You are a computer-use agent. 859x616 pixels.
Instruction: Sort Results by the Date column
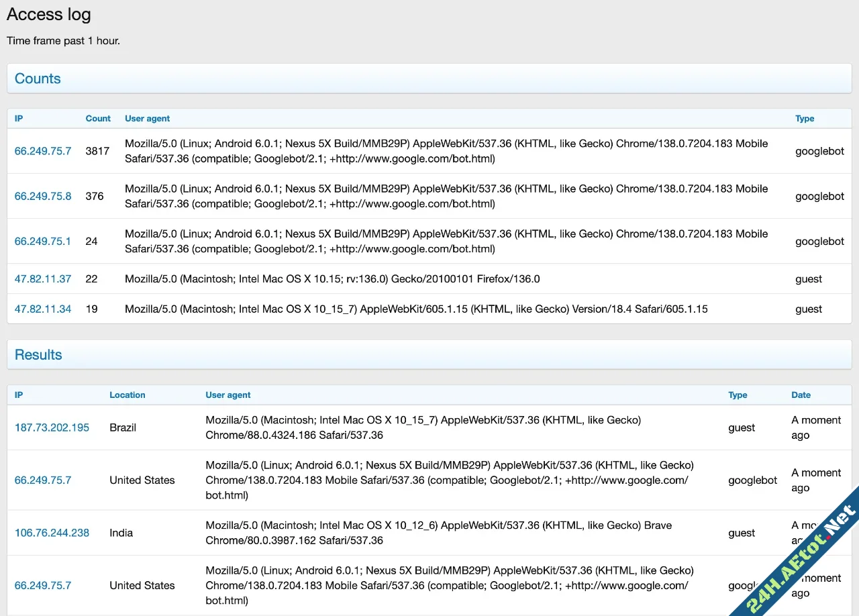[801, 395]
